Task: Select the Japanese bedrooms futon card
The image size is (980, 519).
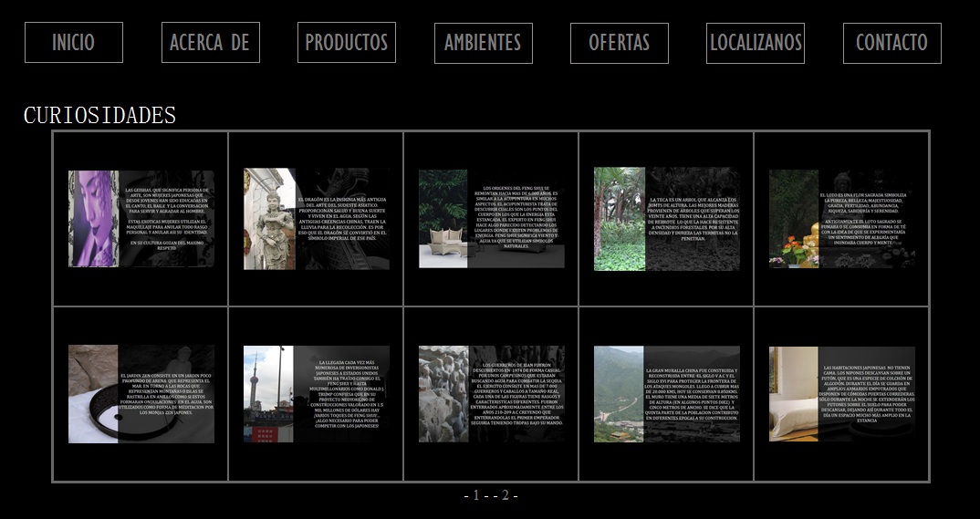Action: point(841,394)
